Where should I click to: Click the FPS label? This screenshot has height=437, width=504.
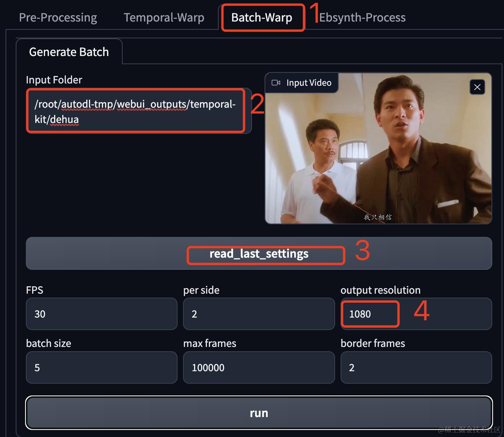click(x=34, y=290)
